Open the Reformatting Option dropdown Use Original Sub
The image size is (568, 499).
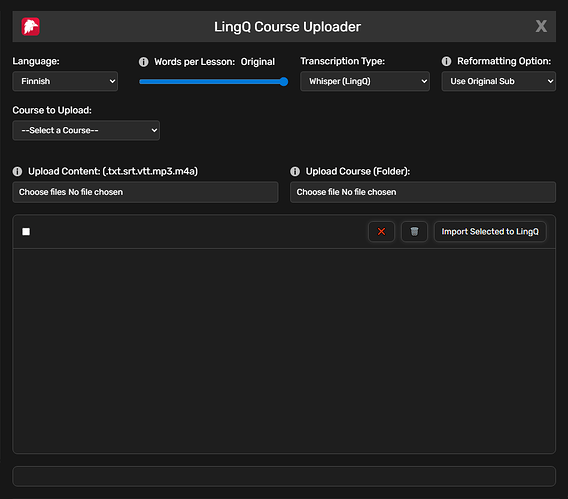(x=498, y=81)
